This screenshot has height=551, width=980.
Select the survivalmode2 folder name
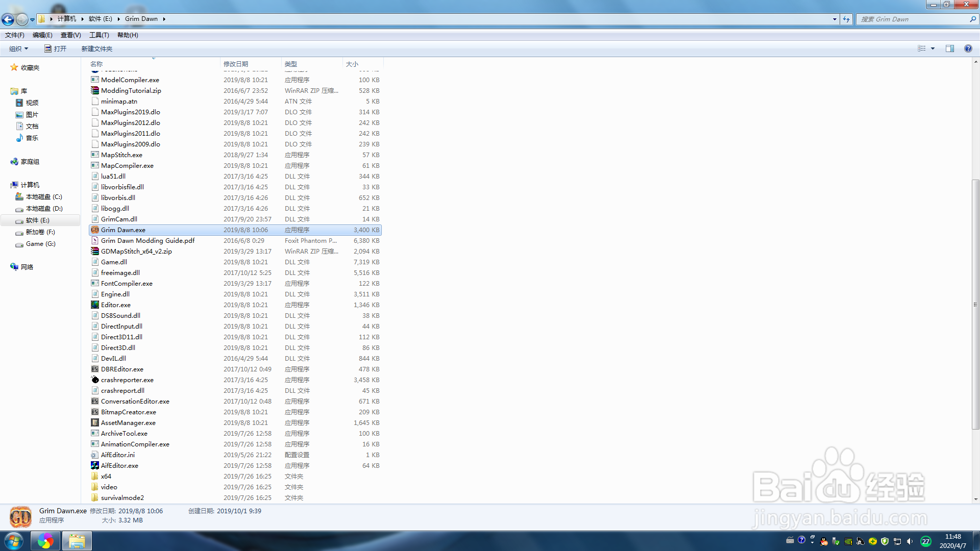[122, 498]
